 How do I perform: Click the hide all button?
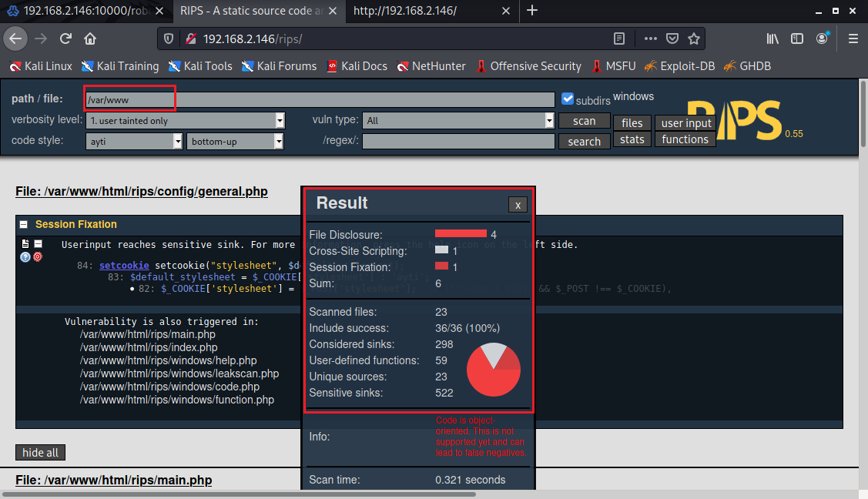(40, 453)
